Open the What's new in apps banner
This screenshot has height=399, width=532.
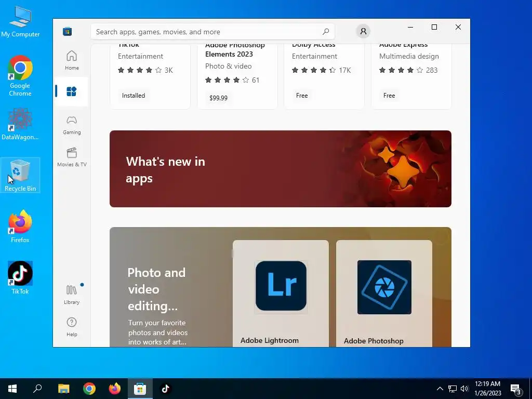(280, 169)
